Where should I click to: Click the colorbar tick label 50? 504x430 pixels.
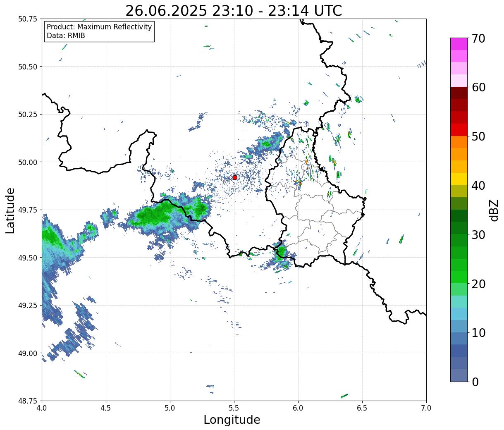pos(478,136)
